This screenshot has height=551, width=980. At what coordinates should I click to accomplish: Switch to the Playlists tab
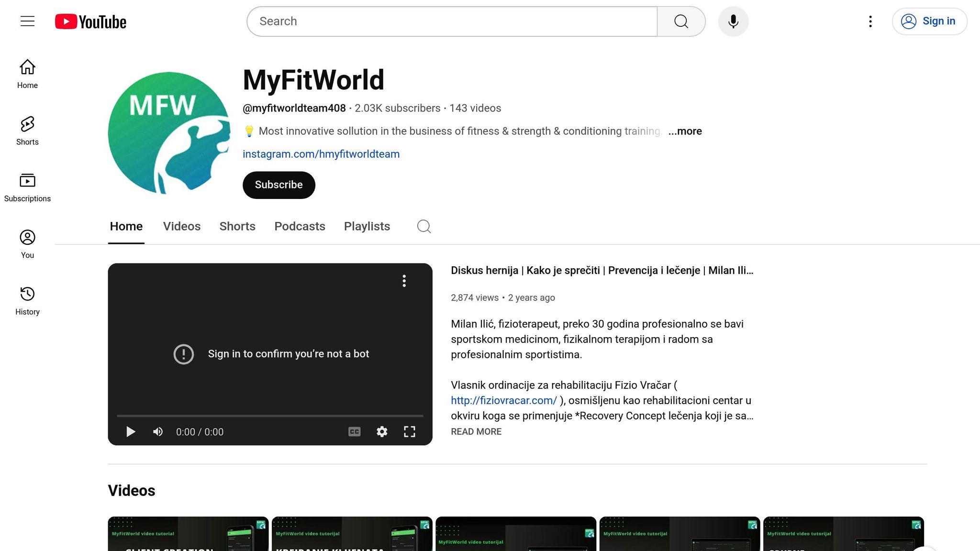(367, 226)
